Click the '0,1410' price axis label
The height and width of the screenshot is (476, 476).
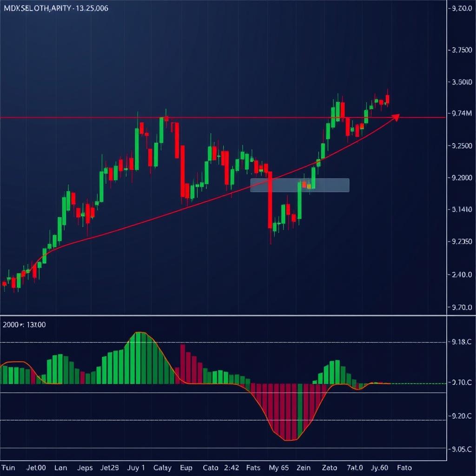click(x=462, y=210)
